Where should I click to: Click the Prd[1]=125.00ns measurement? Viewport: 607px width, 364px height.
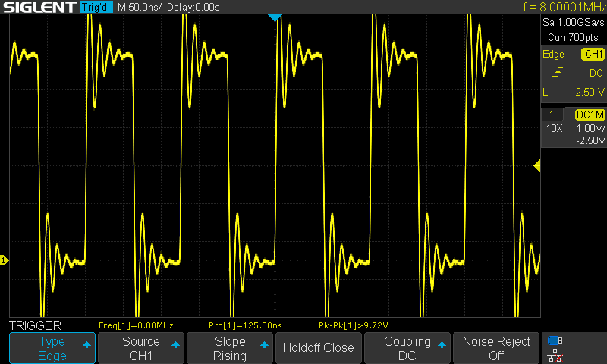(x=245, y=325)
